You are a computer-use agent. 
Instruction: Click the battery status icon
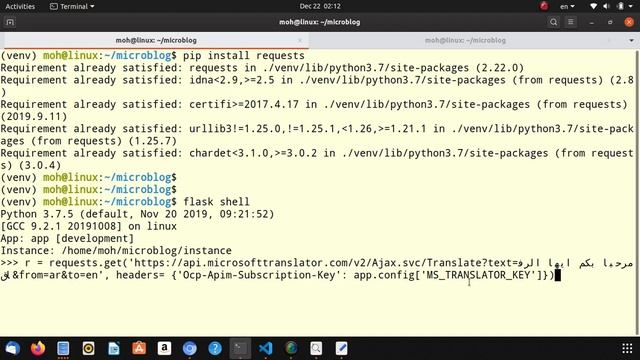(620, 6)
